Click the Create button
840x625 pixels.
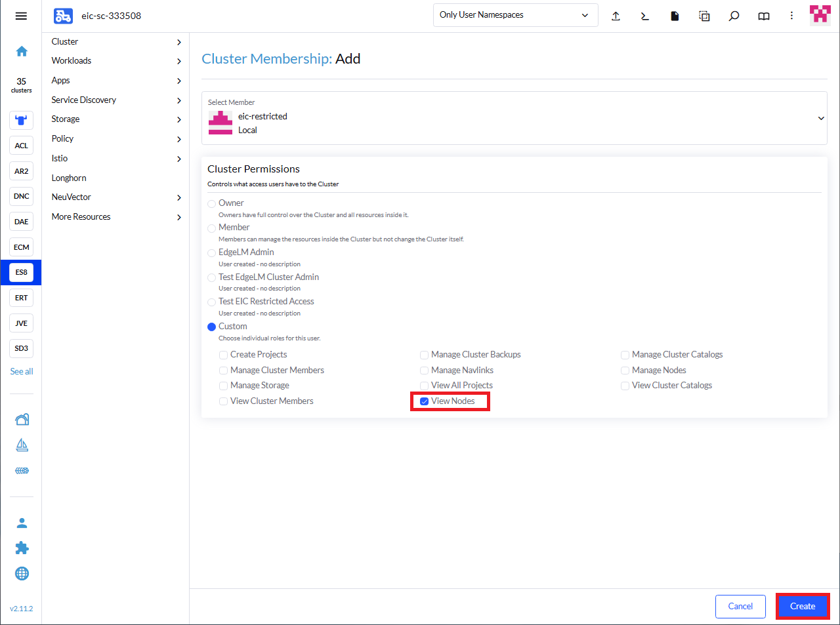point(802,606)
